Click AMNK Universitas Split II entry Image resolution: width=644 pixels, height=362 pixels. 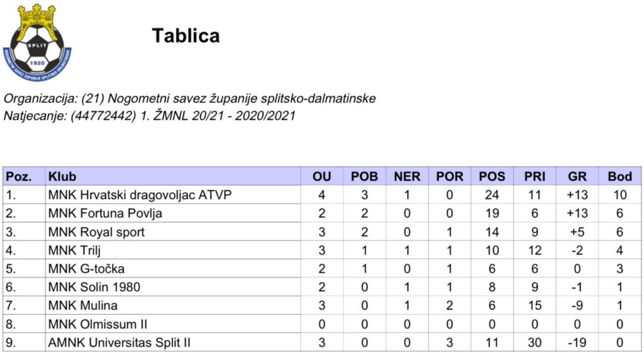[x=119, y=343]
